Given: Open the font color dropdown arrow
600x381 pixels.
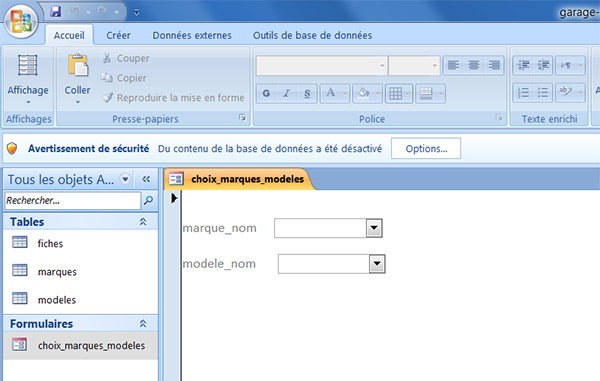Looking at the screenshot, I should (x=345, y=93).
